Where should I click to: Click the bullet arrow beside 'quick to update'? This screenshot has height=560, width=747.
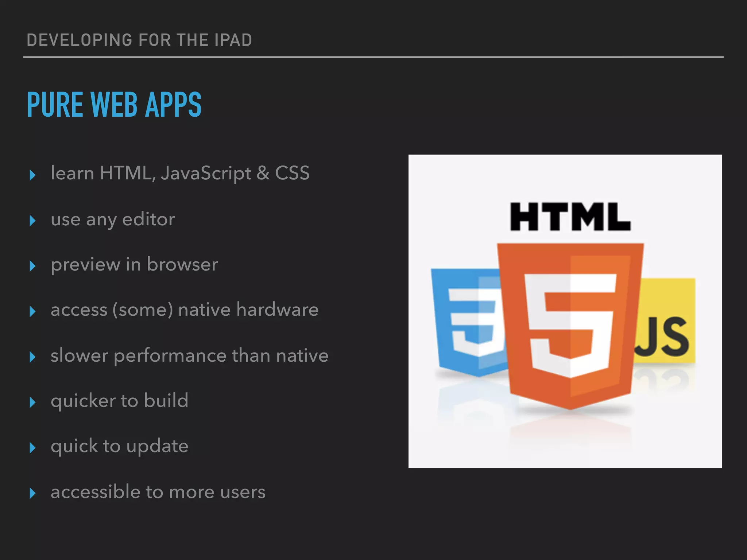(x=32, y=448)
